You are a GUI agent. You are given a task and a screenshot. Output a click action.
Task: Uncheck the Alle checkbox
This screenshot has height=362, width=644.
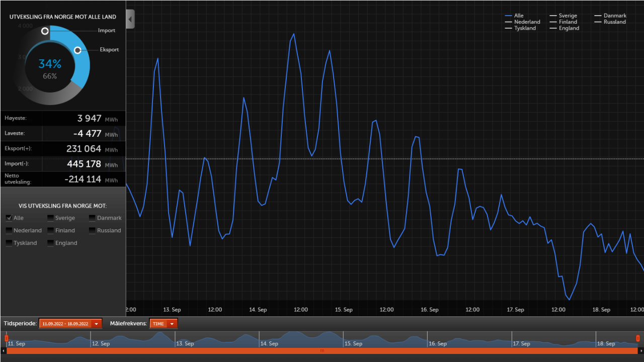[8, 218]
